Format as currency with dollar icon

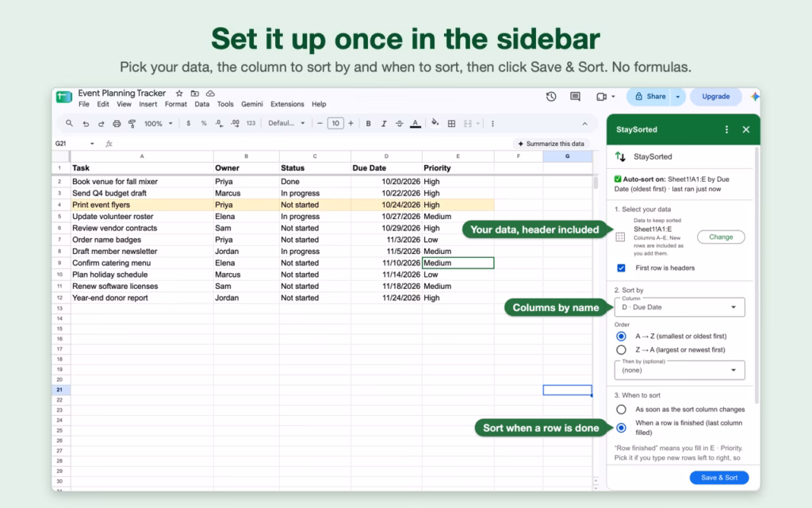(189, 123)
